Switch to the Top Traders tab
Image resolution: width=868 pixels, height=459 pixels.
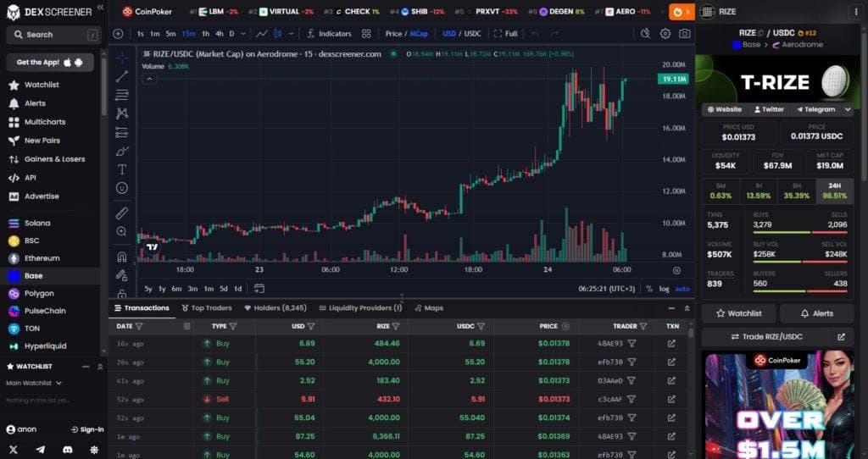pos(207,308)
